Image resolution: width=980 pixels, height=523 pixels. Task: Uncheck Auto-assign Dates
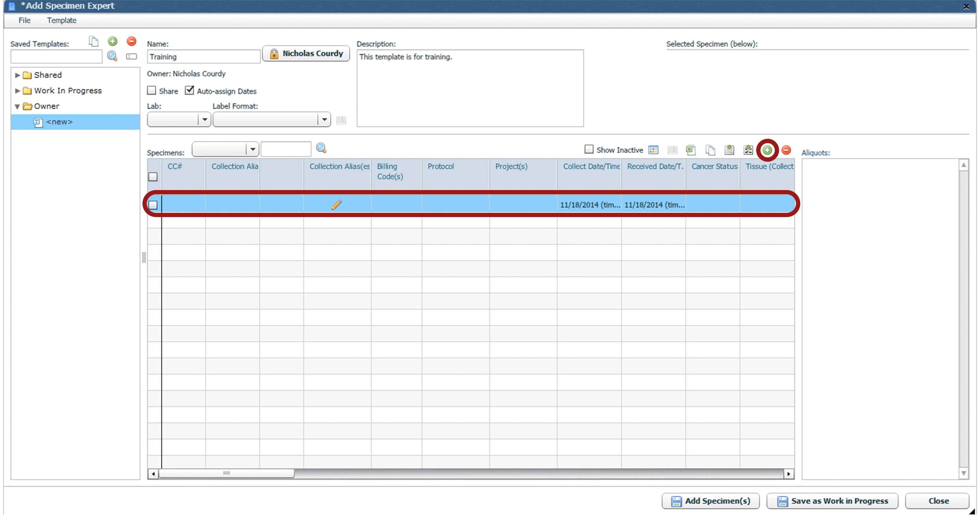[189, 91]
